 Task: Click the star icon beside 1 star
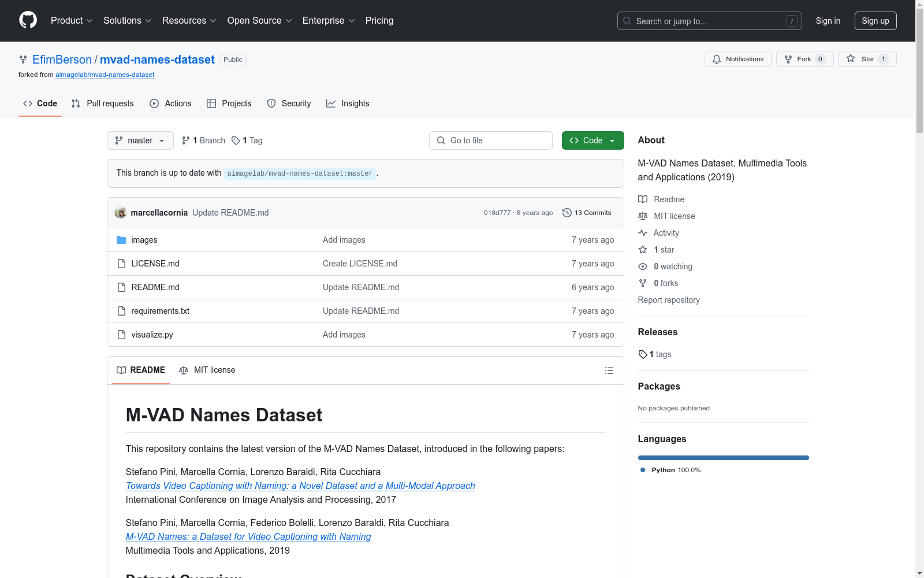(x=643, y=250)
